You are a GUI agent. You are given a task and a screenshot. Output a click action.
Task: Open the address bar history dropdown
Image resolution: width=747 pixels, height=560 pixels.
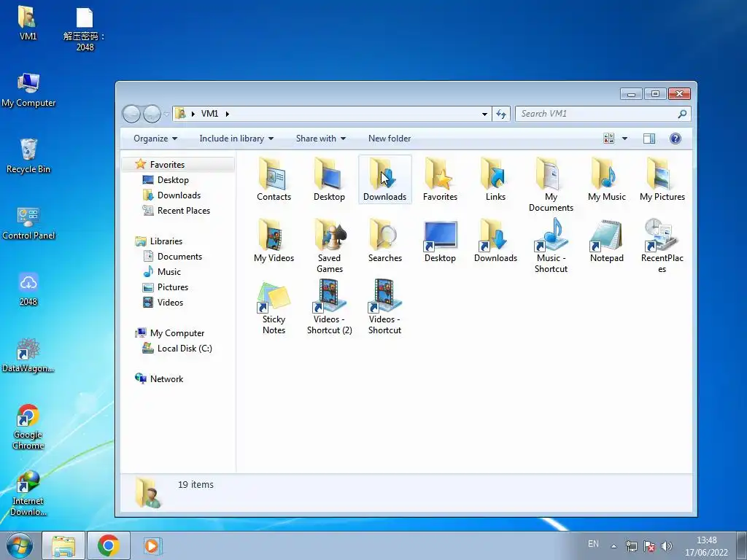[484, 114]
